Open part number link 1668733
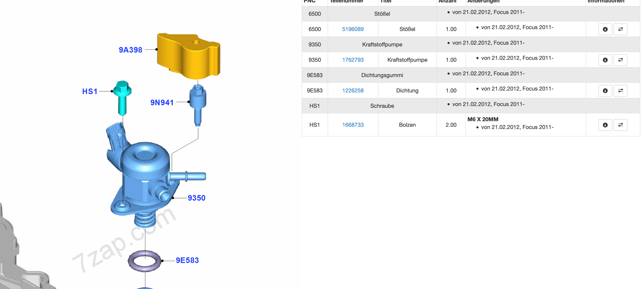This screenshot has height=289, width=644. pos(353,125)
